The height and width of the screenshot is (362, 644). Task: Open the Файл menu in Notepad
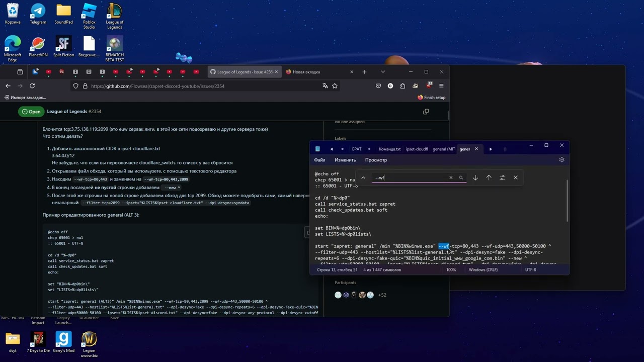pos(319,160)
